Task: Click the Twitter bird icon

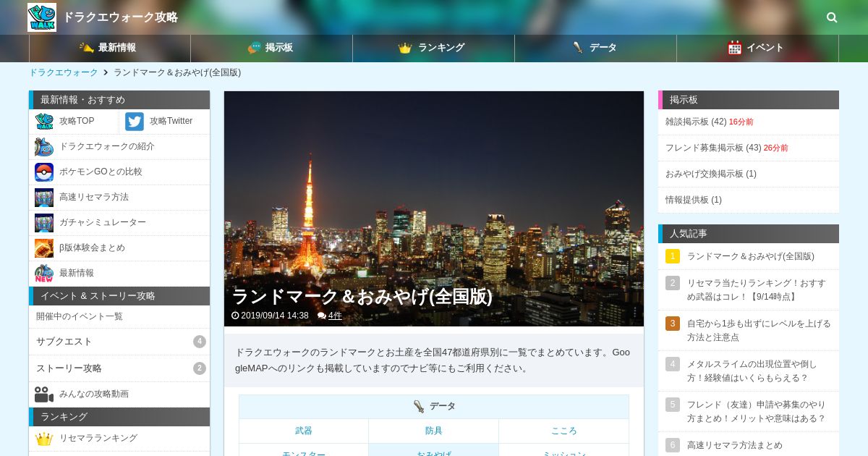Action: point(135,122)
